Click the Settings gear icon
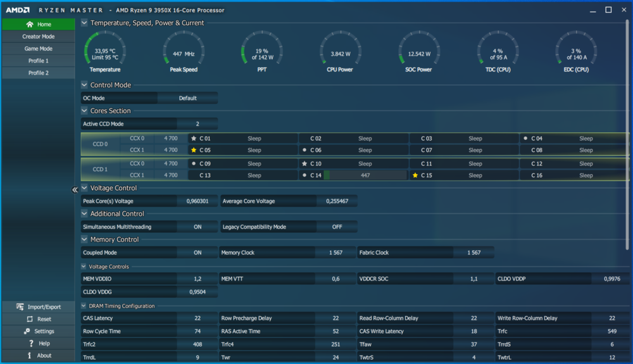 pyautogui.click(x=27, y=331)
